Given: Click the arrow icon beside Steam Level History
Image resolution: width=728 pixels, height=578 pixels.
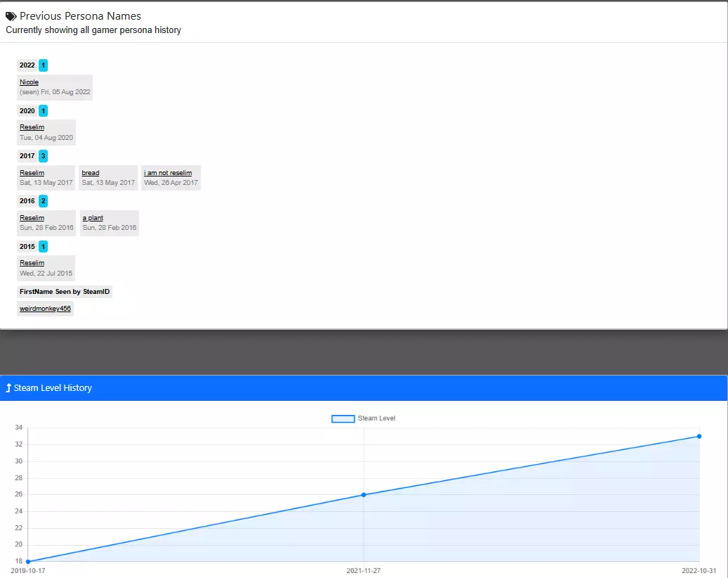Looking at the screenshot, I should click(8, 388).
